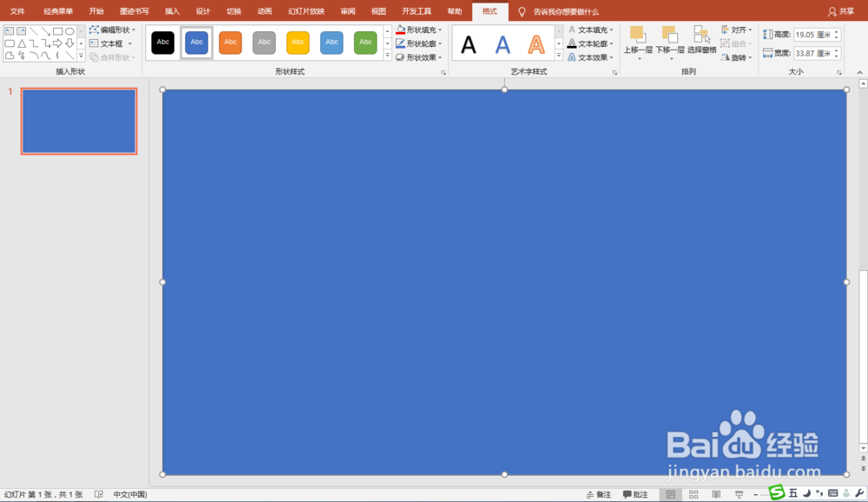868x502 pixels.
Task: Select the oval shape in gallery
Action: (x=69, y=31)
